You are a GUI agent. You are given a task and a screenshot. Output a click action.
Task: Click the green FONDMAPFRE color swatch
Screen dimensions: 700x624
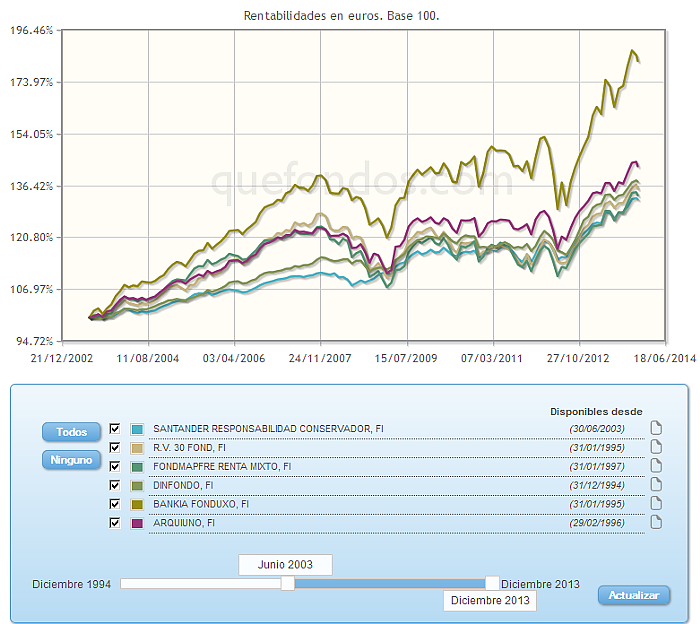point(137,467)
